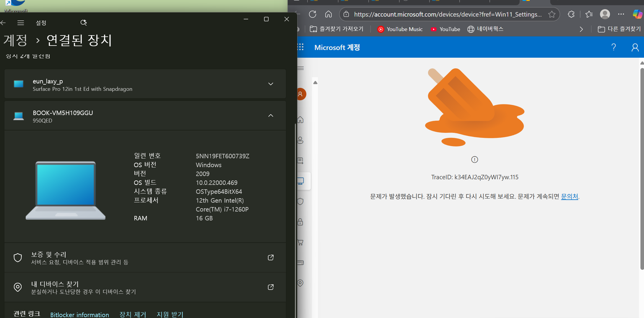644x318 pixels.
Task: Open Order history cart sidebar icon
Action: (300, 242)
